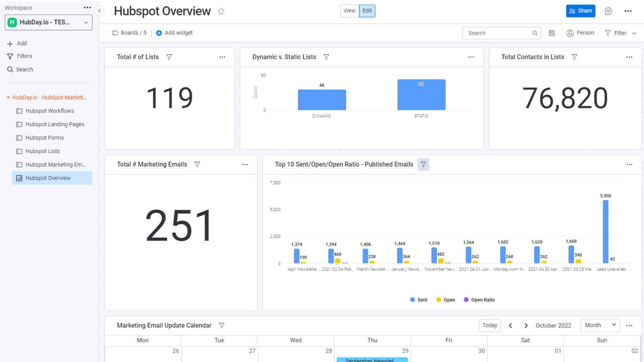Click the STATIC bar in the chart

click(x=421, y=95)
